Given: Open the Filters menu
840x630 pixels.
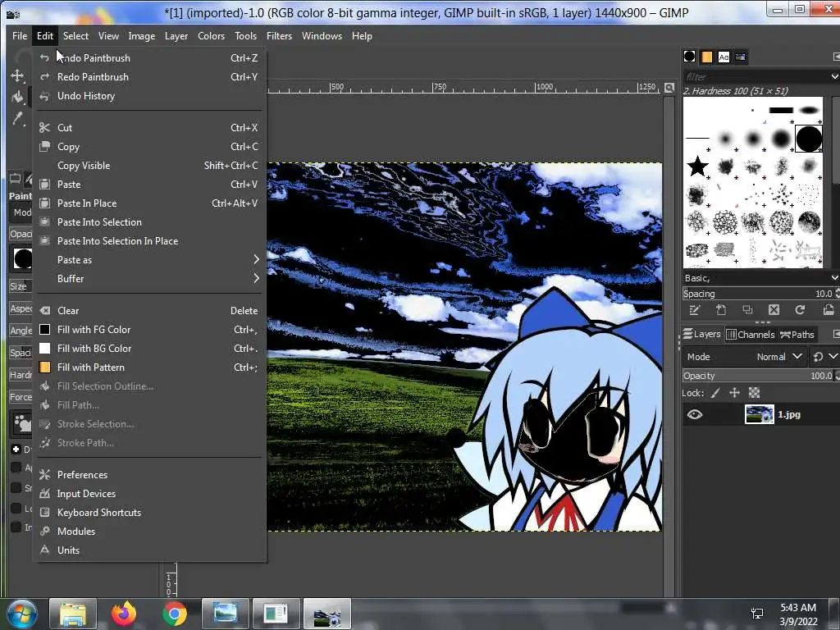Looking at the screenshot, I should tap(279, 36).
